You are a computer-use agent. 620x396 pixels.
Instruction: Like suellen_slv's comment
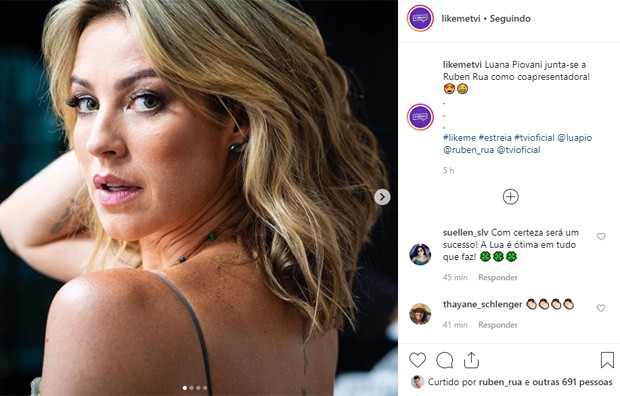tap(601, 237)
